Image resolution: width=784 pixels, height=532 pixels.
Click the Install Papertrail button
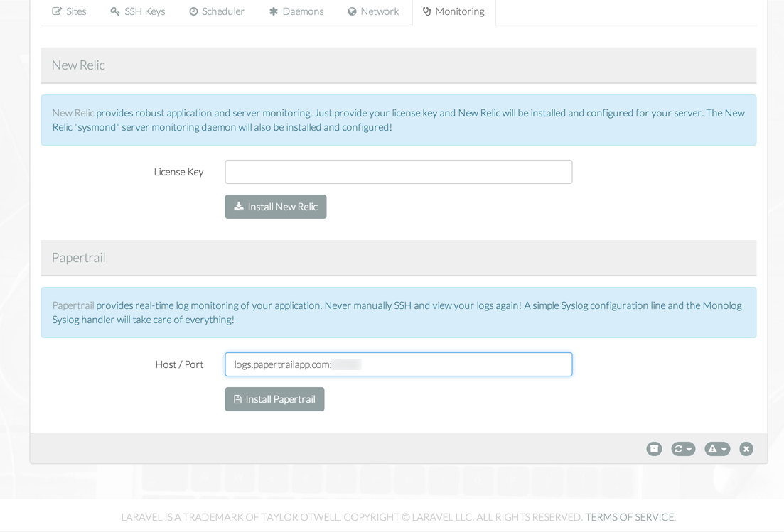(274, 399)
